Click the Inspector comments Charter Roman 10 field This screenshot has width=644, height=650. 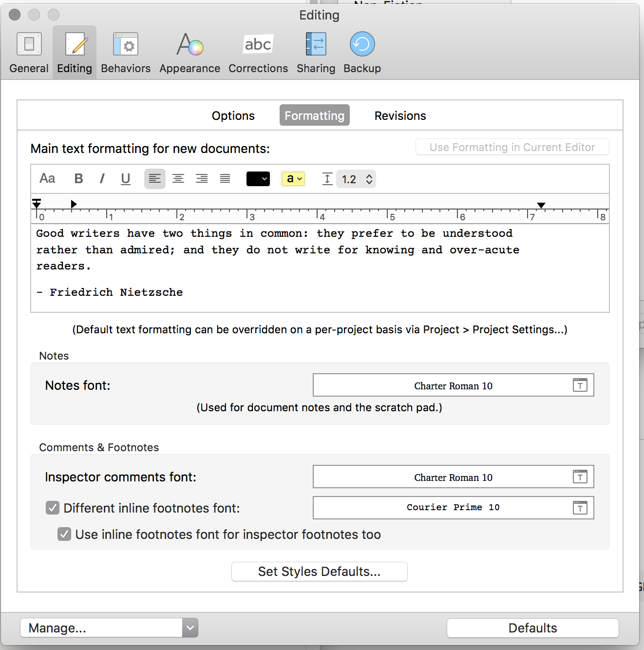tap(453, 477)
